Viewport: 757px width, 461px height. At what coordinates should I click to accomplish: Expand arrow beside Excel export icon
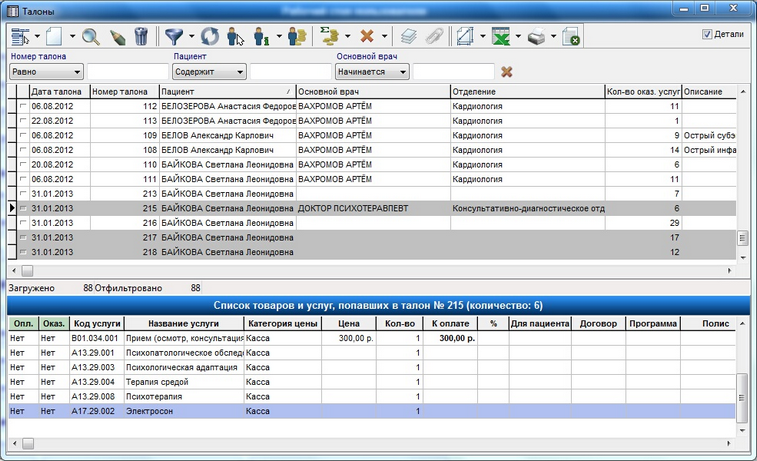pyautogui.click(x=518, y=36)
